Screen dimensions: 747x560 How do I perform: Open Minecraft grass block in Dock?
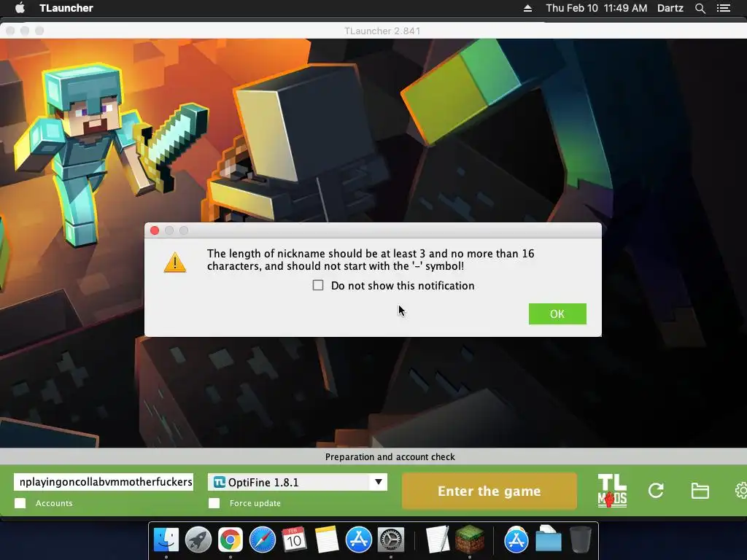(470, 540)
